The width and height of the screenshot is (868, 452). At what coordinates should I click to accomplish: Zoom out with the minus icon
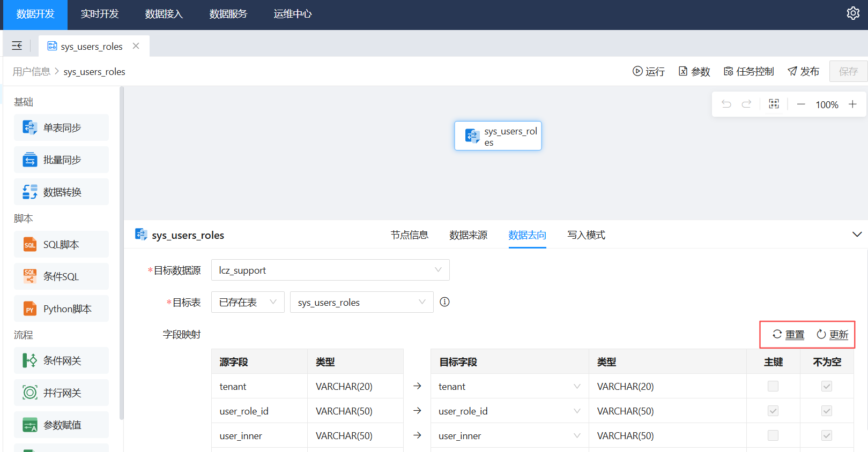pyautogui.click(x=801, y=104)
